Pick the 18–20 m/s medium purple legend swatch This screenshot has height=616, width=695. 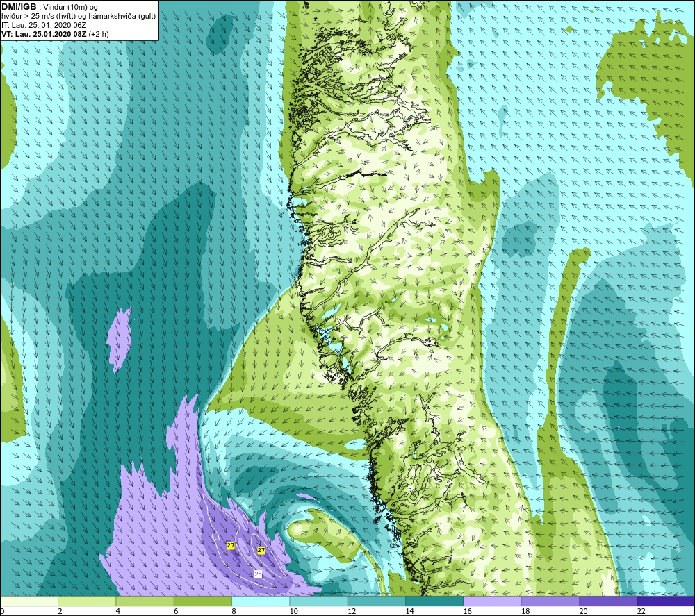coord(550,601)
